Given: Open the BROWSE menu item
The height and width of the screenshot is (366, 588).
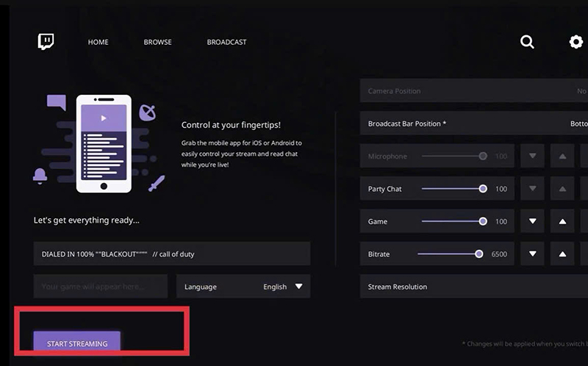Looking at the screenshot, I should [157, 43].
